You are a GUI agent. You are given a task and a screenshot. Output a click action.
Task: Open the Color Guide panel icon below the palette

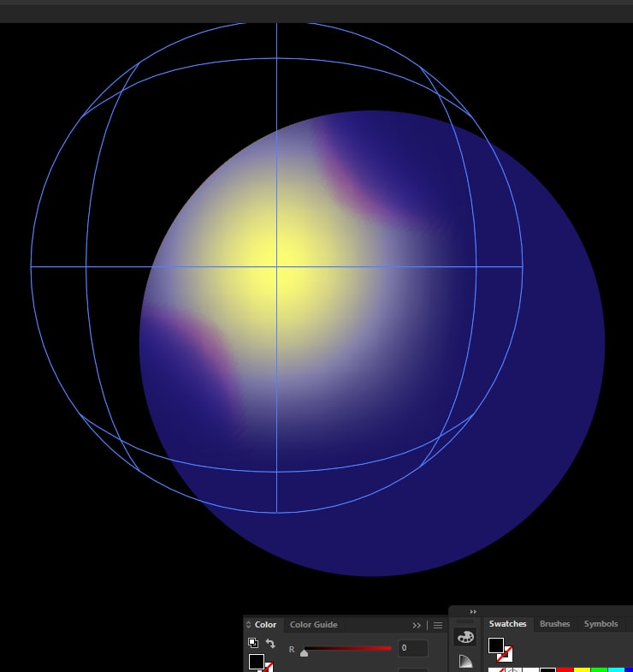(465, 661)
